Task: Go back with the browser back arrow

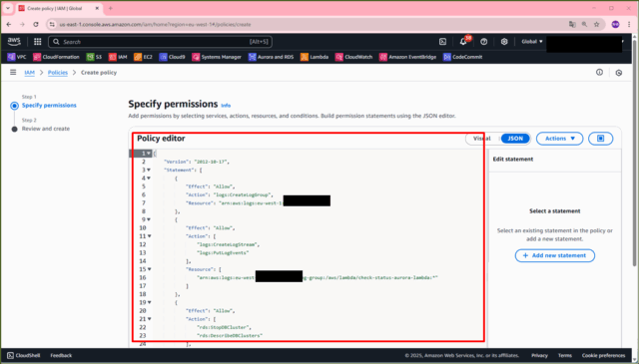Action: click(9, 24)
